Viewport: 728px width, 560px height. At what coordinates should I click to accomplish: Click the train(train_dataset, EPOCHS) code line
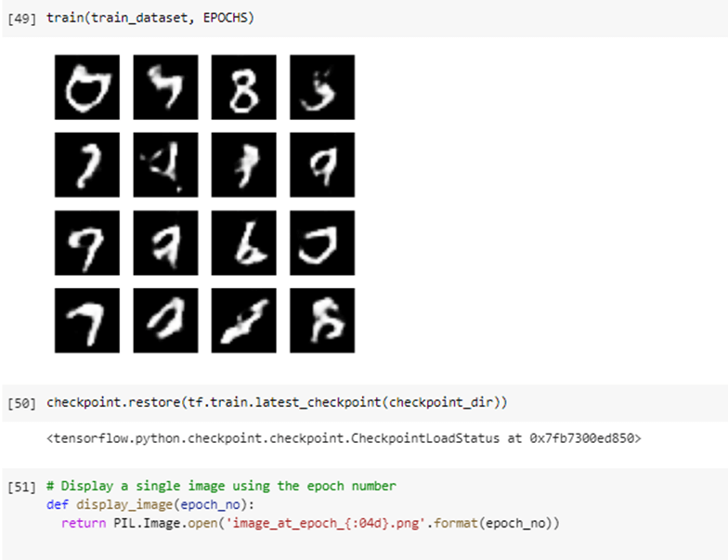coord(150,19)
